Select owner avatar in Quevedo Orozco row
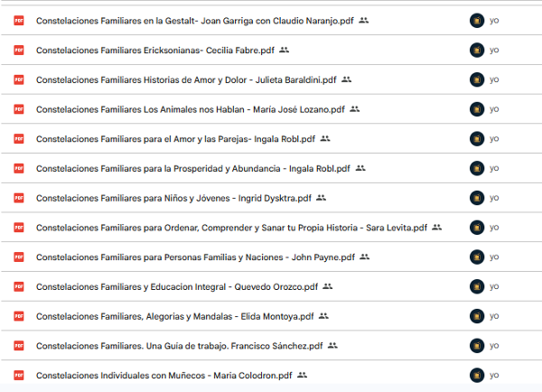Screen dimensions: 542x392 (477, 286)
